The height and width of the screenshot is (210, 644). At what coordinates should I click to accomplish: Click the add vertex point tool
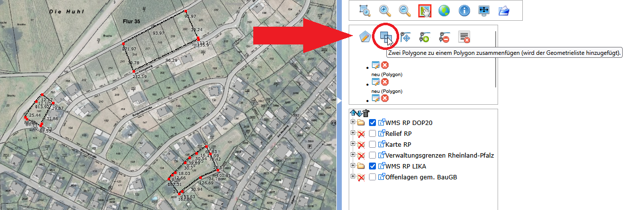(x=424, y=37)
